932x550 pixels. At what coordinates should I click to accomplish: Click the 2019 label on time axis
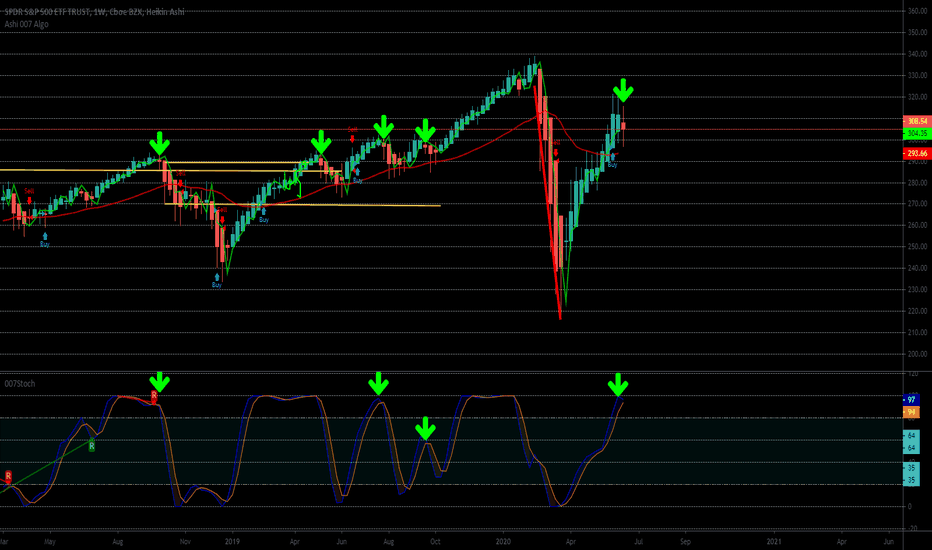coord(232,542)
